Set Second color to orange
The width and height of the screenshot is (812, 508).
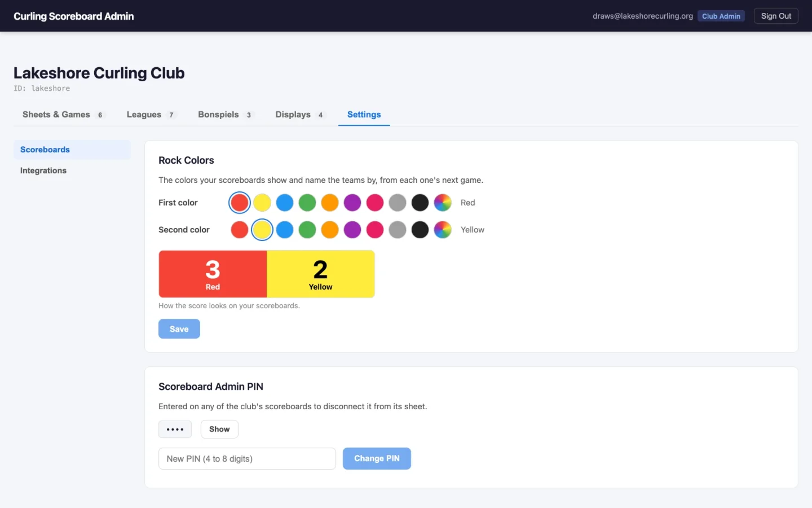pyautogui.click(x=330, y=230)
